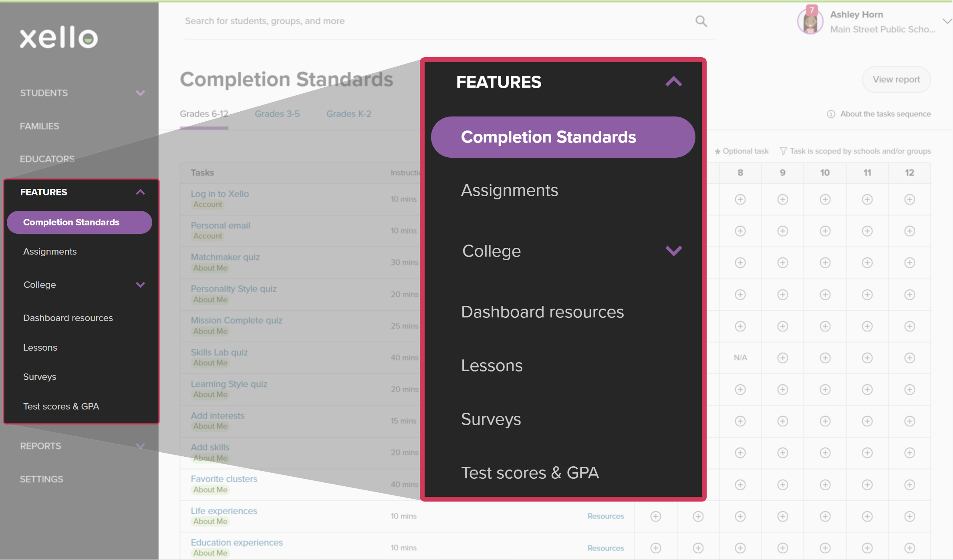The height and width of the screenshot is (560, 953).
Task: Click the search magnifier icon
Action: tap(701, 21)
